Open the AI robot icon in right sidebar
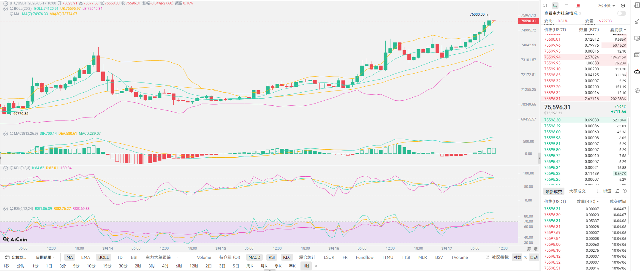Viewport: 644px width, 271px height. (x=637, y=72)
